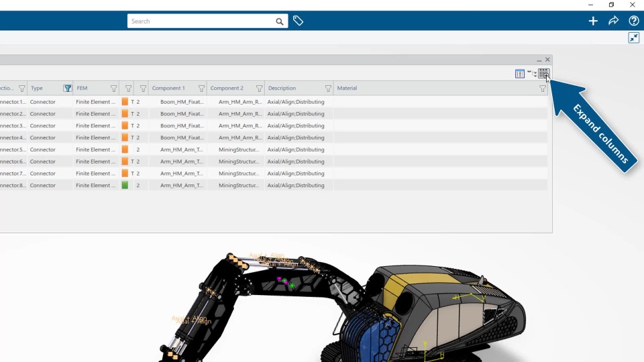
Task: Click the tag icon beside search
Action: 298,21
